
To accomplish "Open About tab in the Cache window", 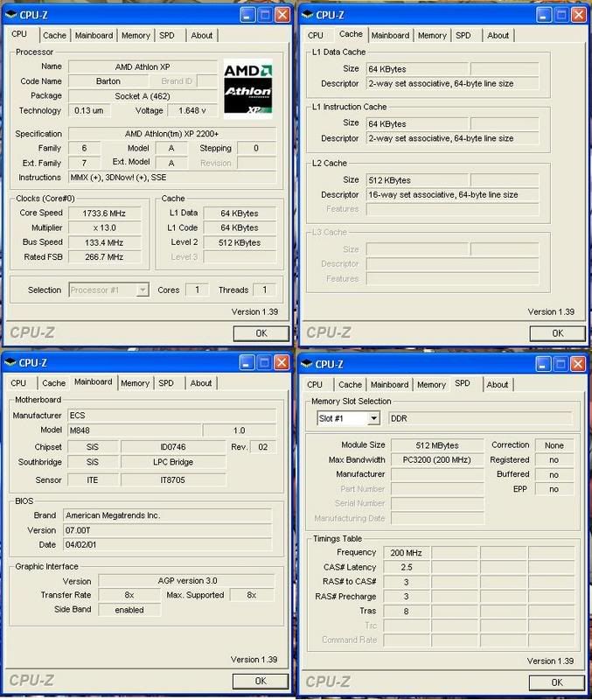I will (498, 35).
